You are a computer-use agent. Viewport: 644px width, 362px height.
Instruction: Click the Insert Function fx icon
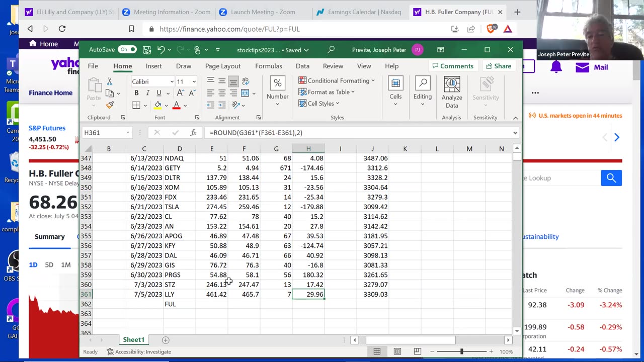point(193,133)
